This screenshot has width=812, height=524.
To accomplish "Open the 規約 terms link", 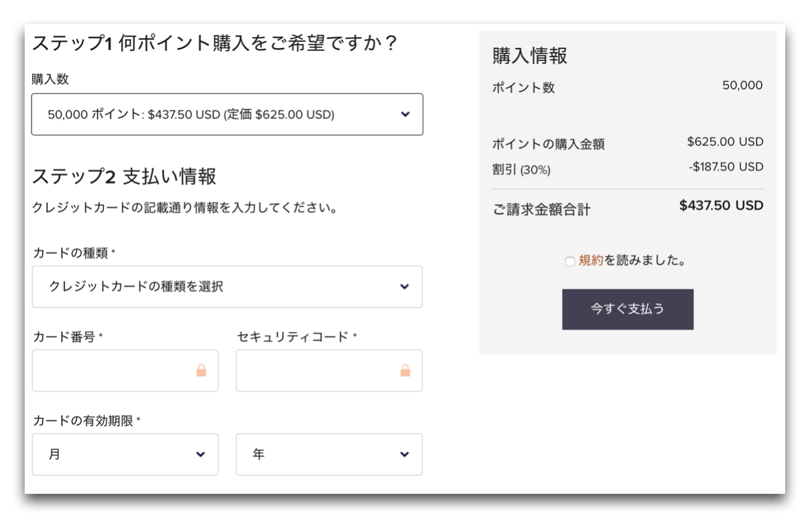I will click(591, 261).
